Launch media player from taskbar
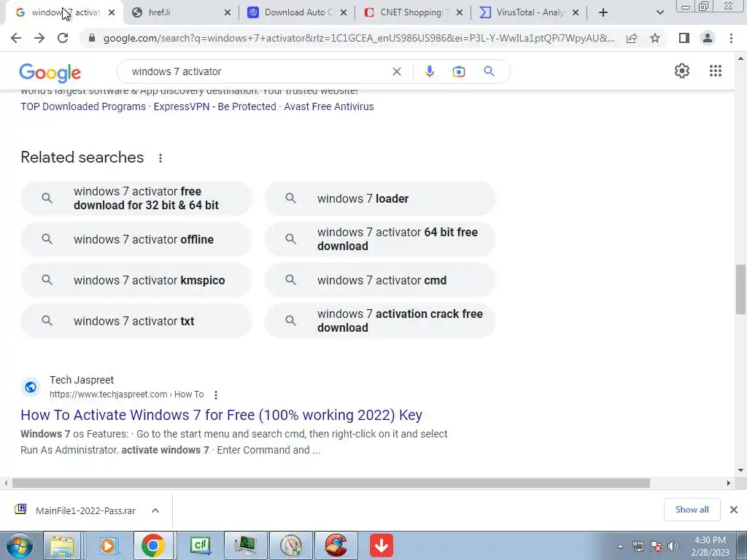Viewport: 747px width, 560px height. click(108, 545)
